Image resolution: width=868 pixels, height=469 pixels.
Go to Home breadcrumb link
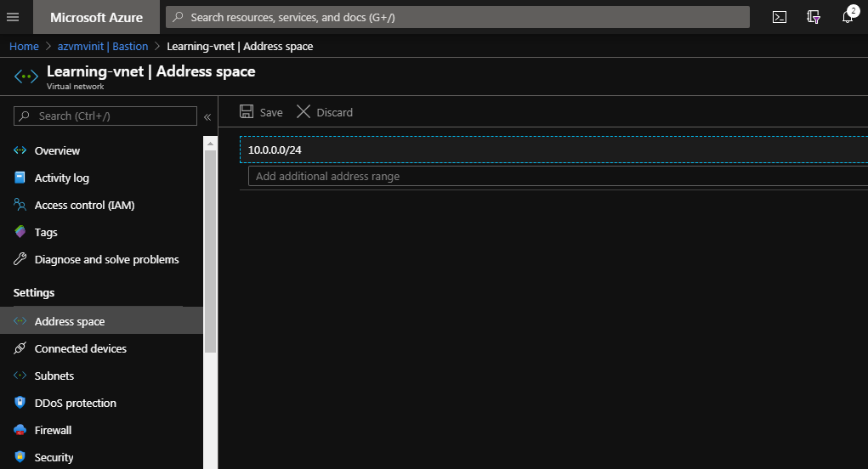[x=24, y=47]
